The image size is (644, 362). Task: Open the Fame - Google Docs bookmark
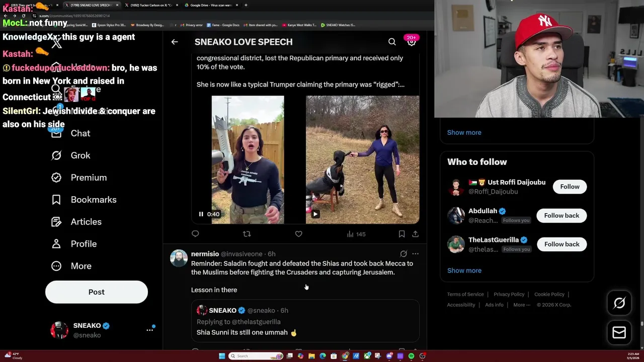coord(223,25)
